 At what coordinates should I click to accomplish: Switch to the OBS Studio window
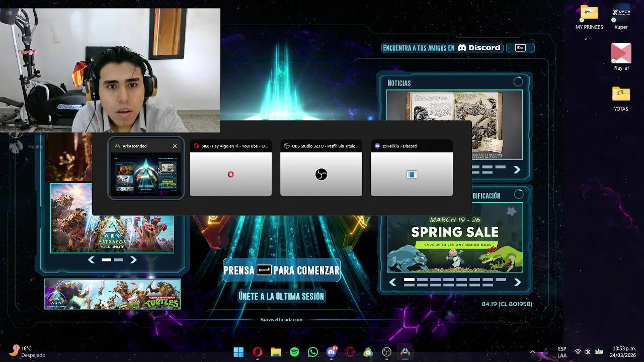(x=321, y=168)
